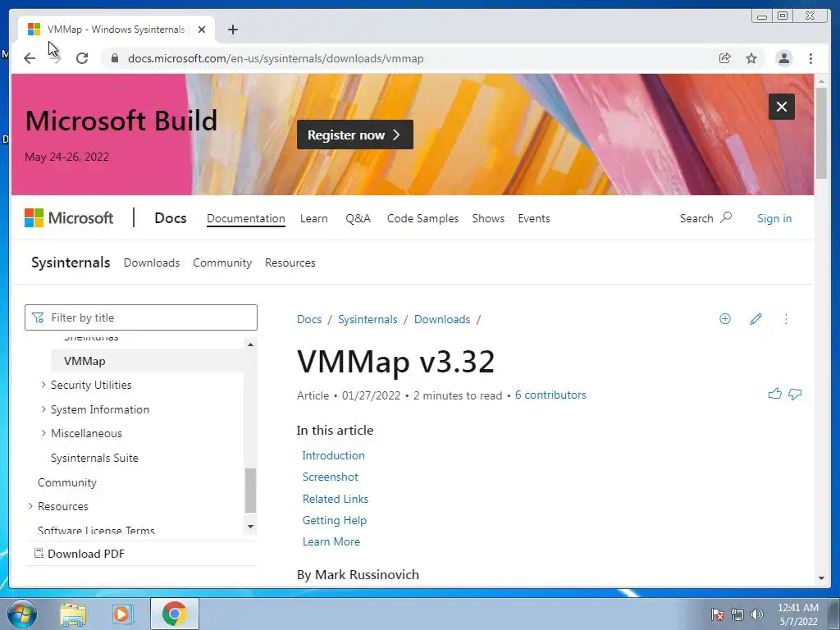Open the Community sub-navigation item
840x630 pixels.
222,263
